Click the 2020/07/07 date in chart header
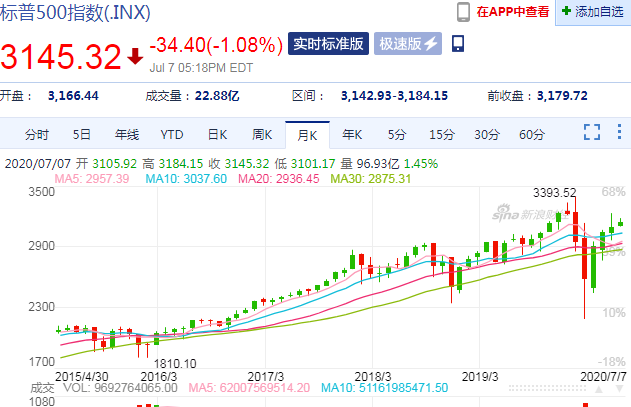This screenshot has height=407, width=631. click(38, 164)
